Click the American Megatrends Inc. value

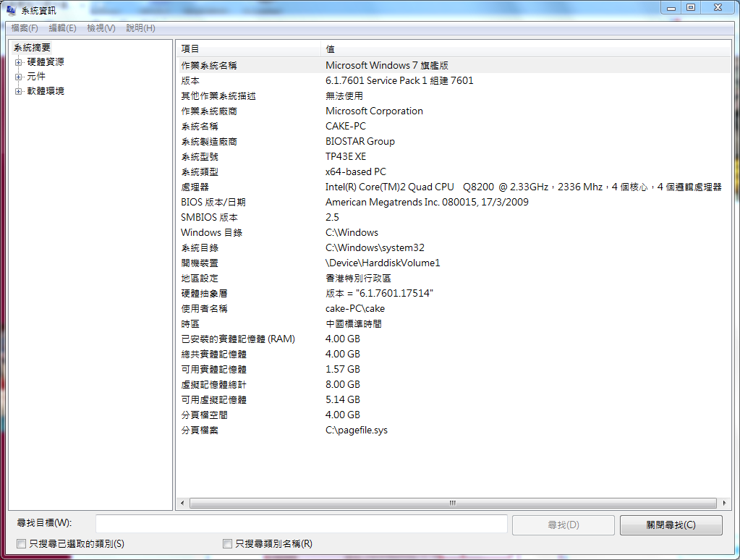click(x=427, y=202)
